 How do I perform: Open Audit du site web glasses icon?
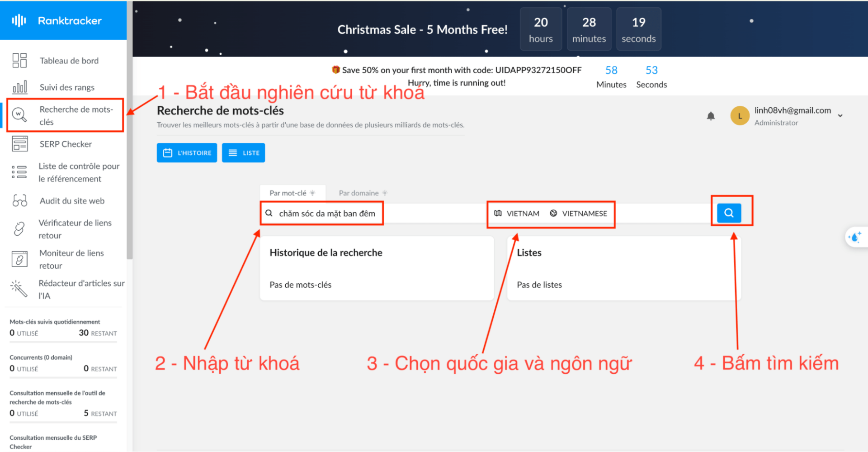pyautogui.click(x=19, y=200)
